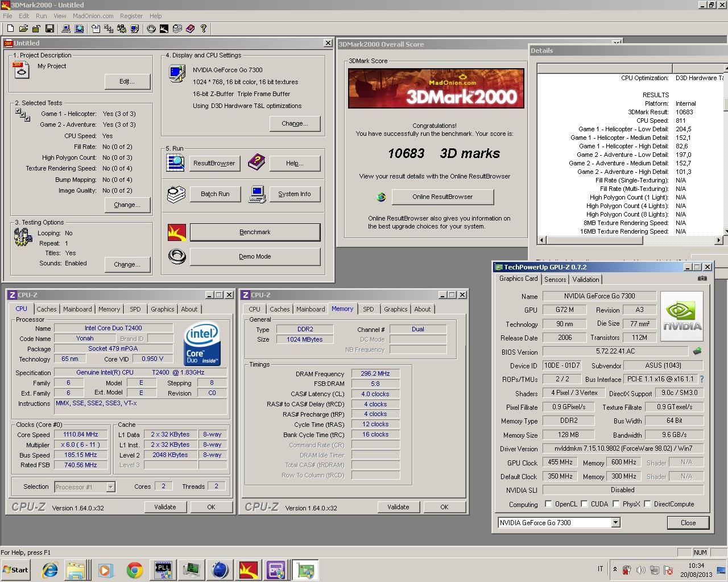The image size is (728, 582).
Task: Click the Details scrollbar right arrow
Action: click(x=718, y=240)
